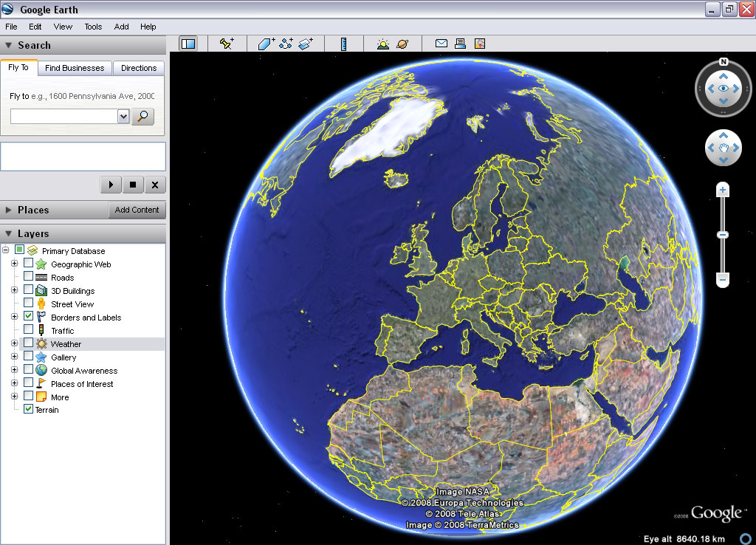Zoom out with the minus button
This screenshot has height=545, width=756.
(722, 279)
